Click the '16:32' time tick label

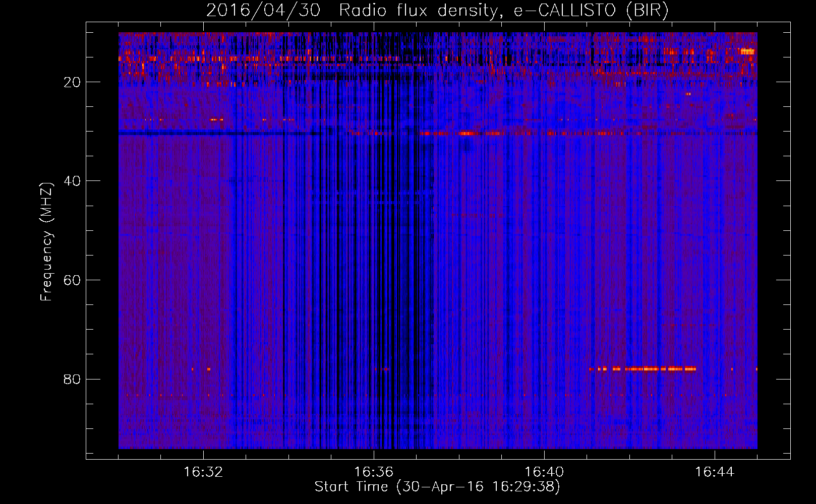point(203,472)
